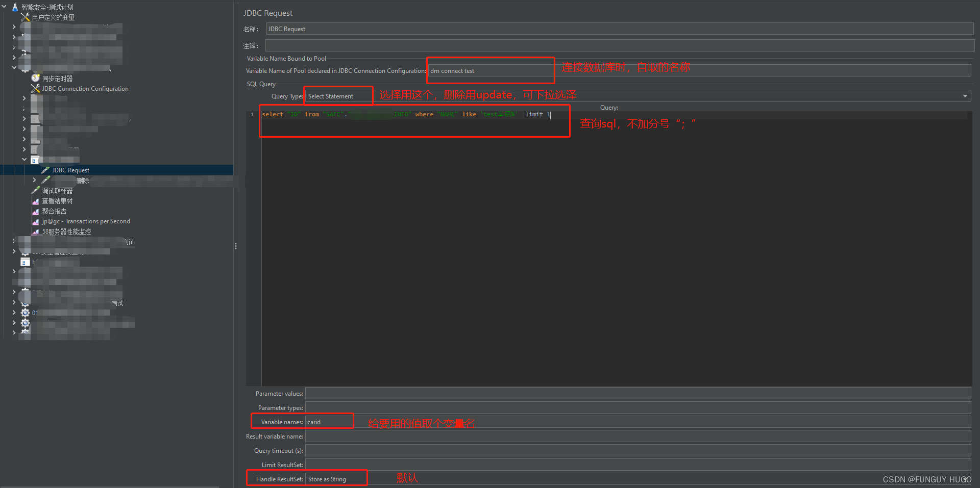Open the 用户定义的变量 config element
The width and height of the screenshot is (980, 488).
[x=53, y=17]
